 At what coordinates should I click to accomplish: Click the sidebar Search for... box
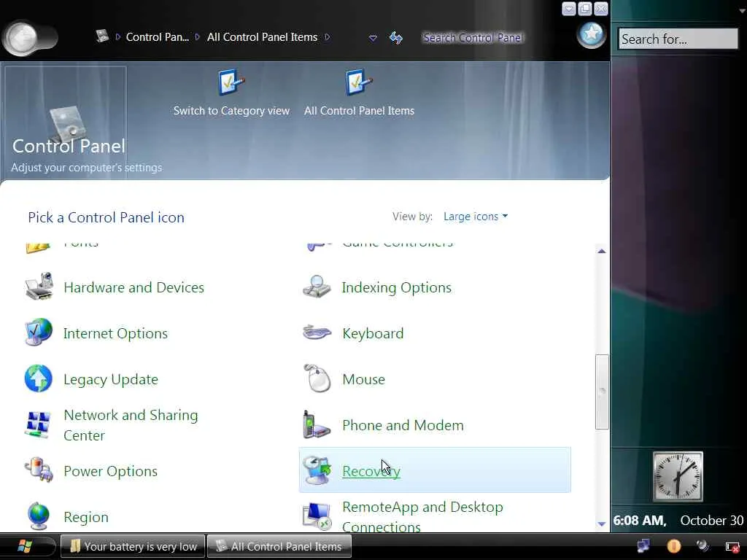point(678,39)
